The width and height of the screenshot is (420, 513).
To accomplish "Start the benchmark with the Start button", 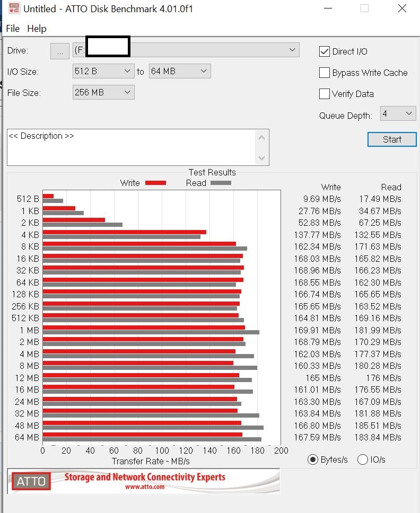I will point(392,139).
